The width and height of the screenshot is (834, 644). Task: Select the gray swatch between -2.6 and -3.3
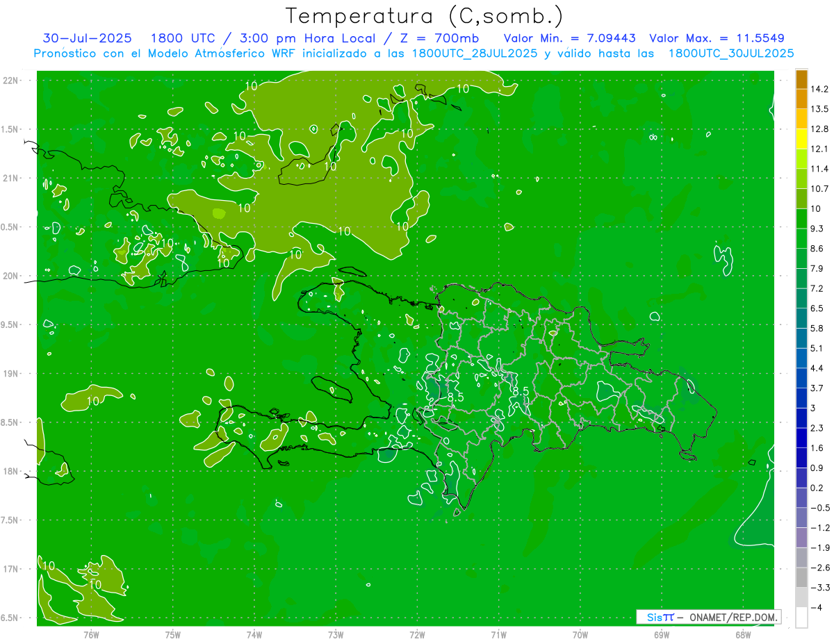(x=801, y=577)
